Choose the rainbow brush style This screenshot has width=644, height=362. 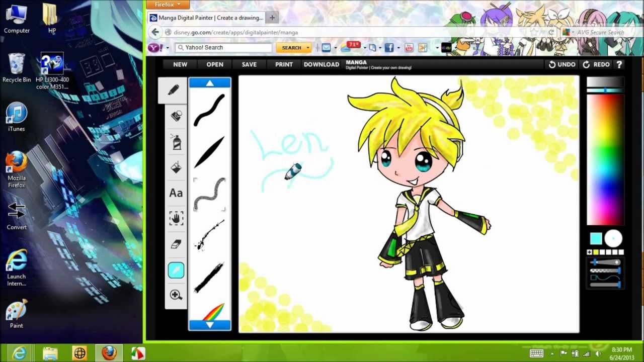[x=213, y=312]
